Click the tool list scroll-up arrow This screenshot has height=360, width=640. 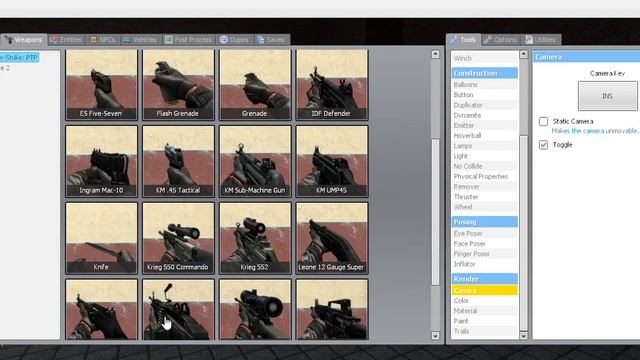click(x=524, y=54)
